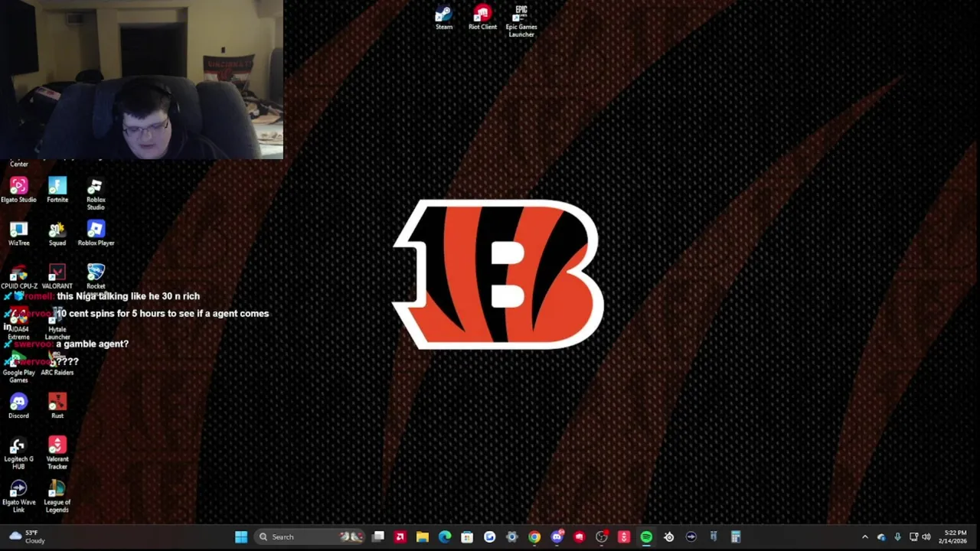Select the Google Play Games shortcut
Screen dimensions: 980x551
click(18, 367)
